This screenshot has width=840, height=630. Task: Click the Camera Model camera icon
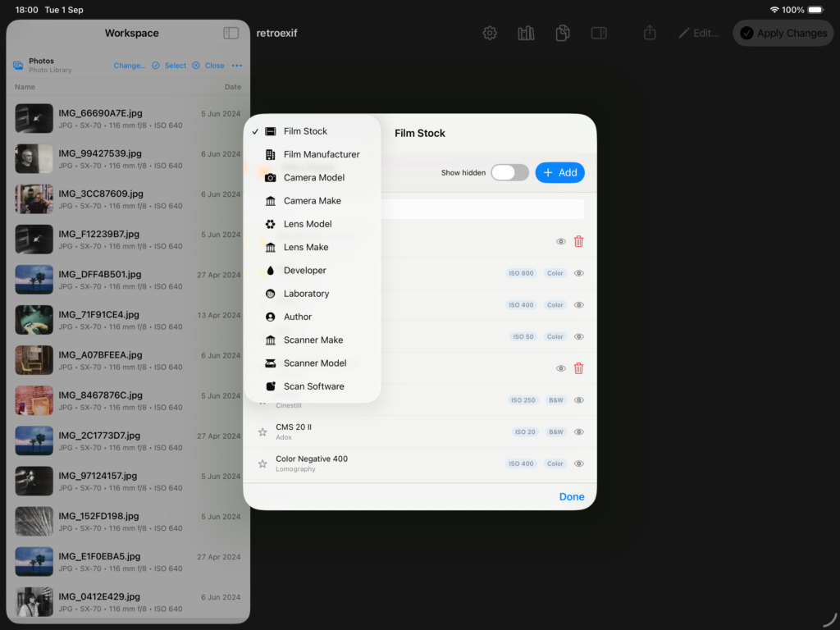271,178
